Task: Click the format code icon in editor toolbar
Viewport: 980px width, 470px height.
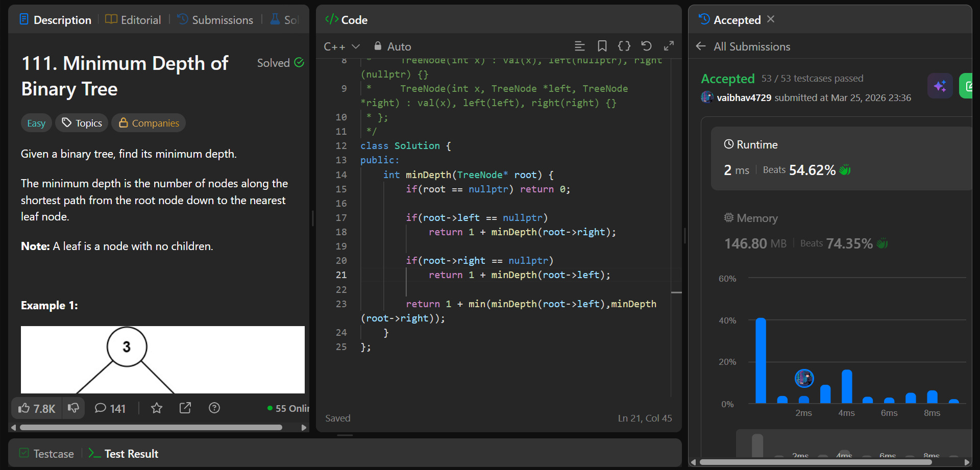Action: [579, 46]
